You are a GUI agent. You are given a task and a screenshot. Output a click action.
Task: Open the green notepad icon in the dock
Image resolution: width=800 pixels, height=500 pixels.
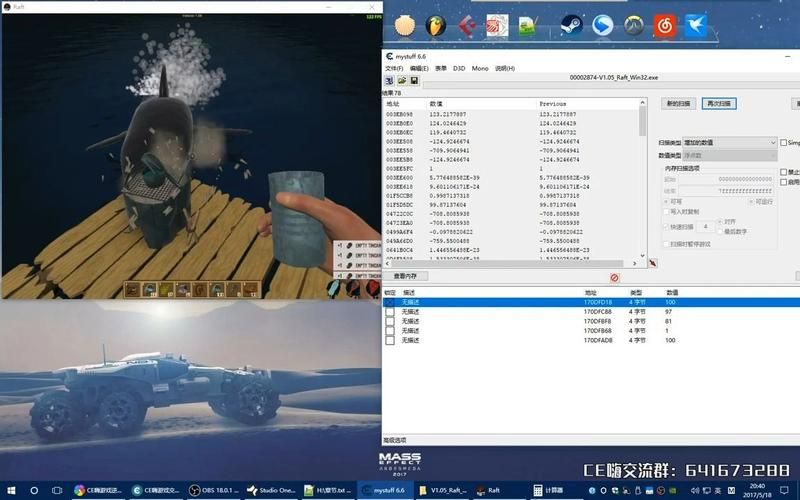tap(528, 26)
